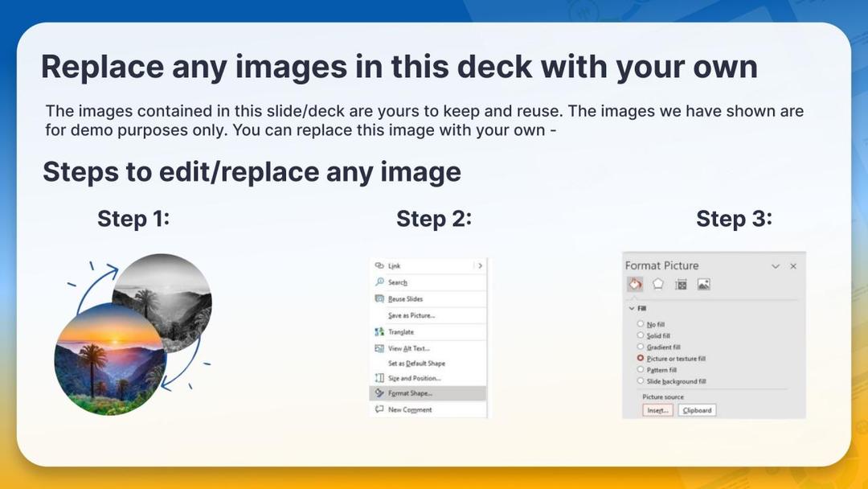868x489 pixels.
Task: Expand the Link submenu arrow
Action: click(x=480, y=265)
